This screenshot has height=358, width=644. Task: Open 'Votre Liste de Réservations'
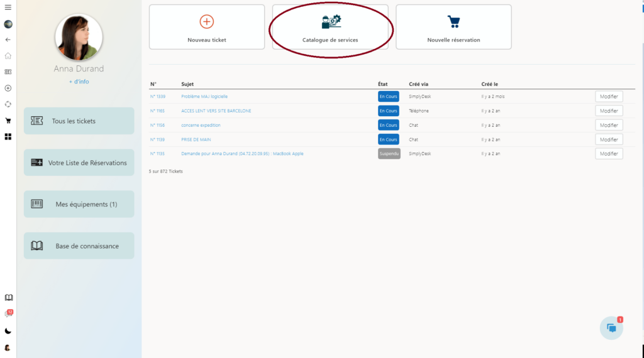pyautogui.click(x=79, y=163)
